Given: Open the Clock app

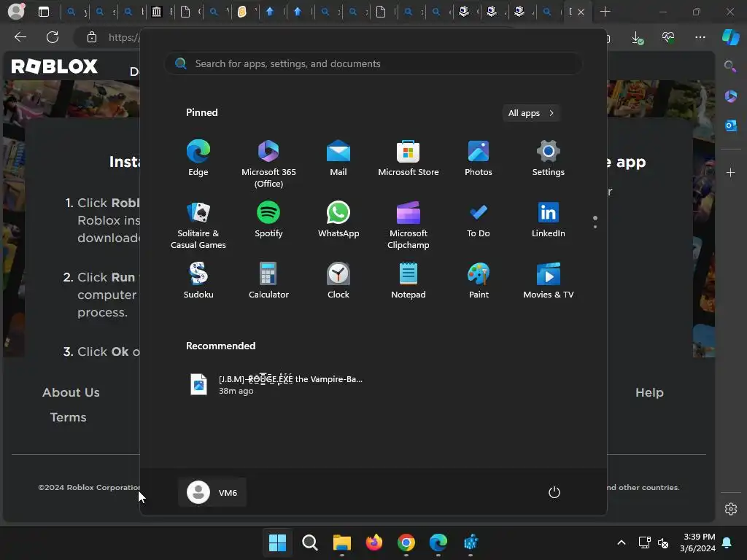Looking at the screenshot, I should (338, 281).
